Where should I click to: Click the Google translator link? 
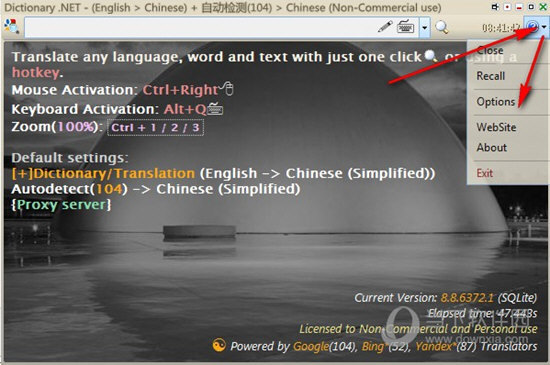(311, 346)
